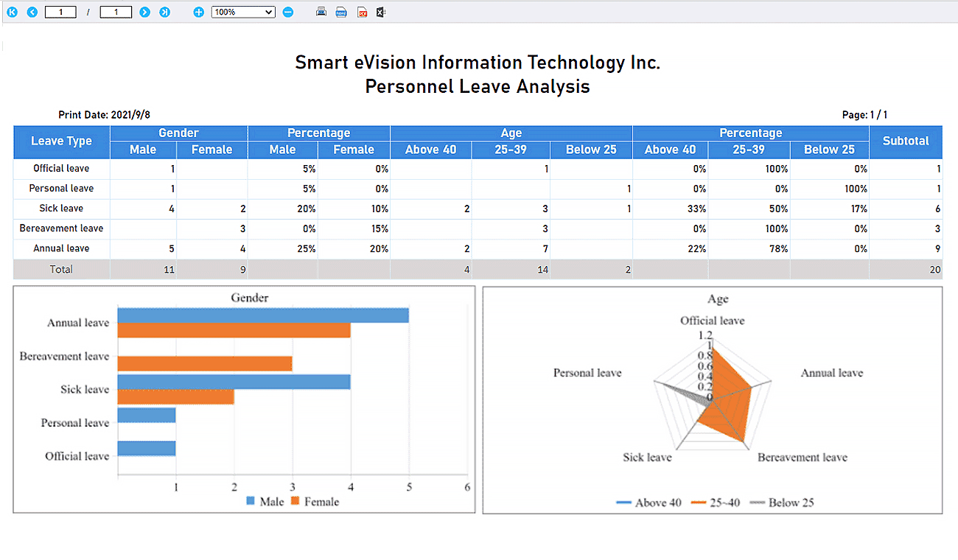Viewport: 958px width, 560px height.
Task: Open the HTML print preview icon
Action: (x=341, y=12)
